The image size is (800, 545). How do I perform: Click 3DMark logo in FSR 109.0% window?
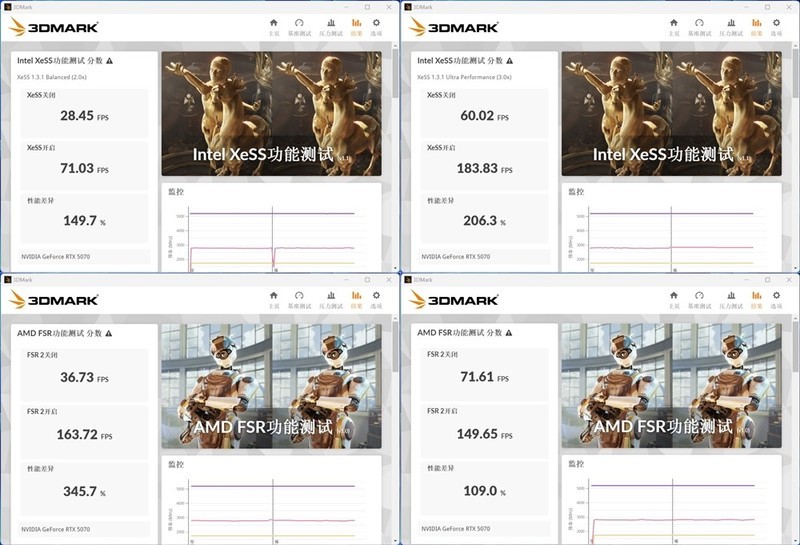pyautogui.click(x=454, y=299)
